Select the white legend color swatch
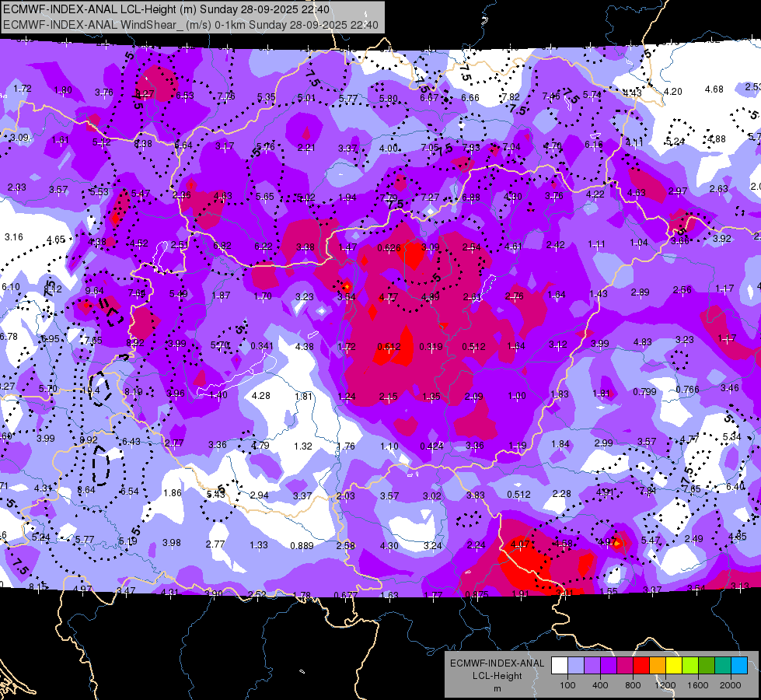This screenshot has height=700, width=761. 559,665
